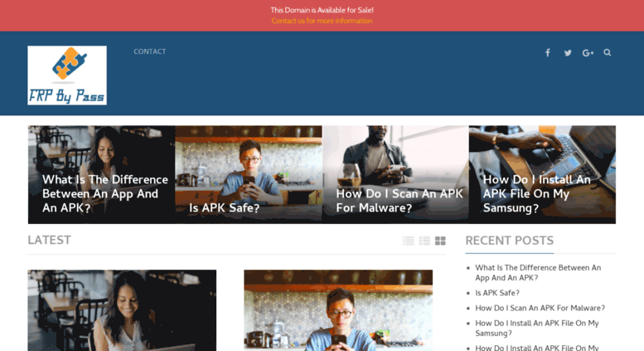Click latest post thumbnail of woman smiling

(x=122, y=310)
